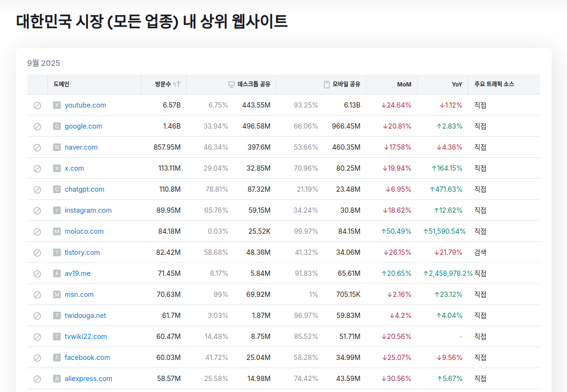The height and width of the screenshot is (392, 567).
Task: Click the x.com favicon letter X
Action: point(57,168)
